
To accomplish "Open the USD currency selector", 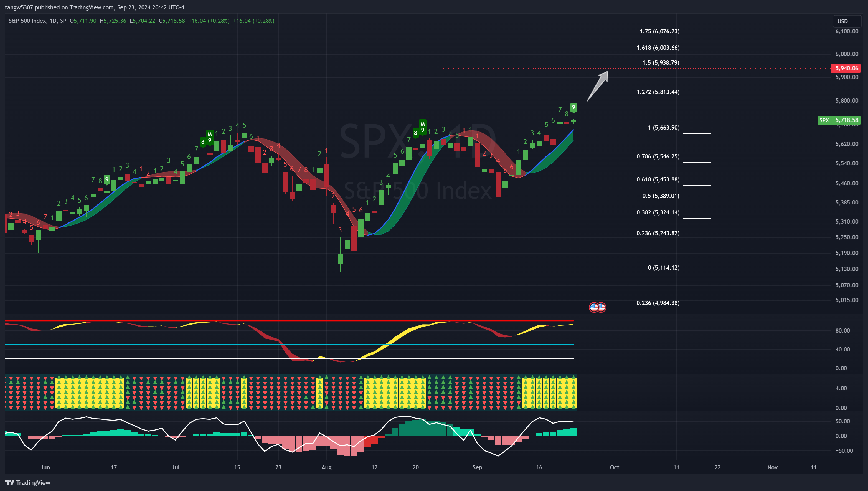I will (x=846, y=21).
